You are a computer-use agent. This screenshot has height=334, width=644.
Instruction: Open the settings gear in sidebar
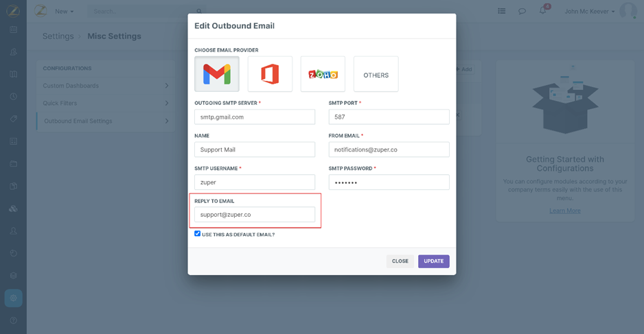[13, 298]
